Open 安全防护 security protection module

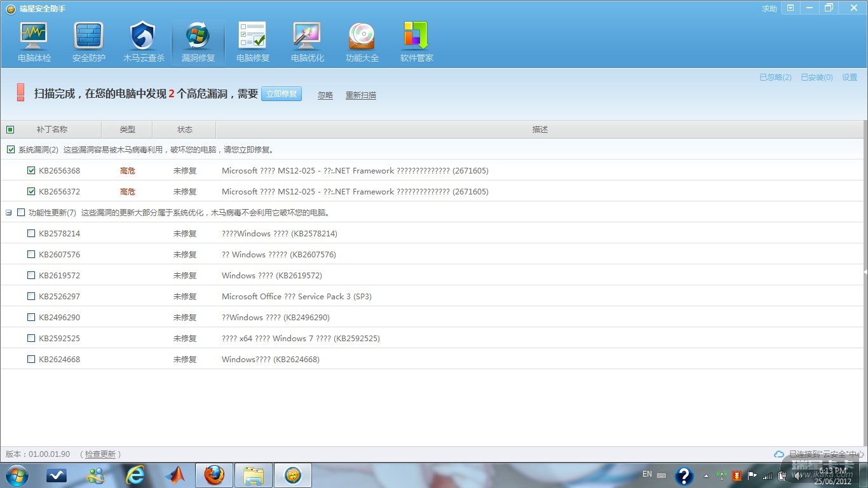(89, 43)
